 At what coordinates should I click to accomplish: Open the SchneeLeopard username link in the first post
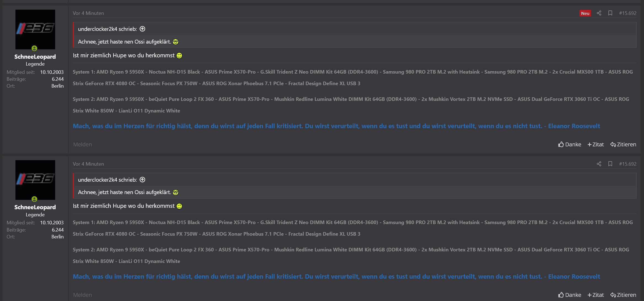tap(35, 57)
